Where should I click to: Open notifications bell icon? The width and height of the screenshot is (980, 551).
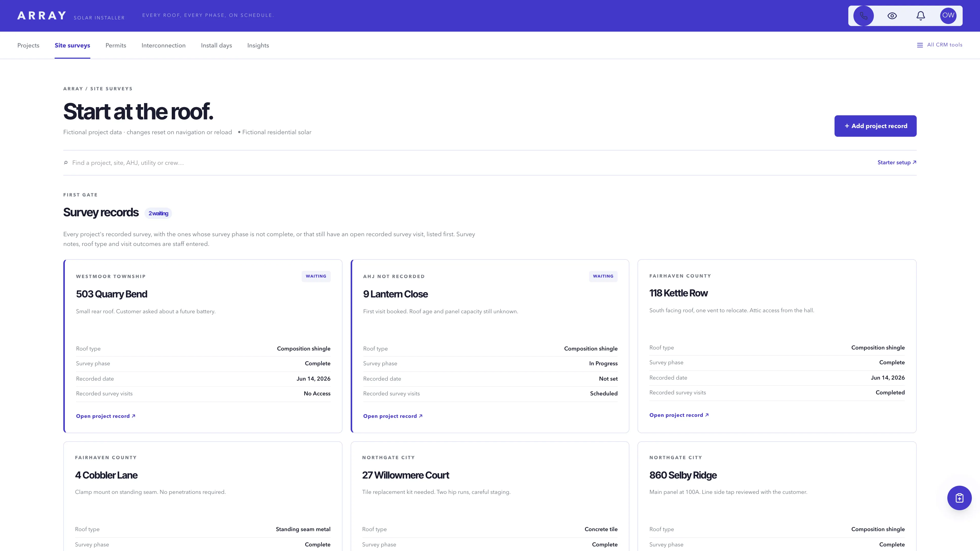[x=920, y=16]
